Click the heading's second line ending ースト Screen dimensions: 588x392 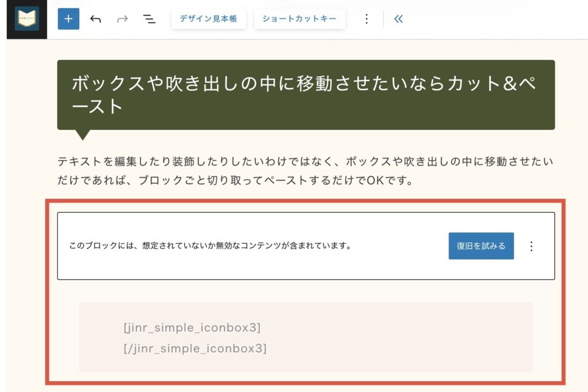tap(98, 107)
